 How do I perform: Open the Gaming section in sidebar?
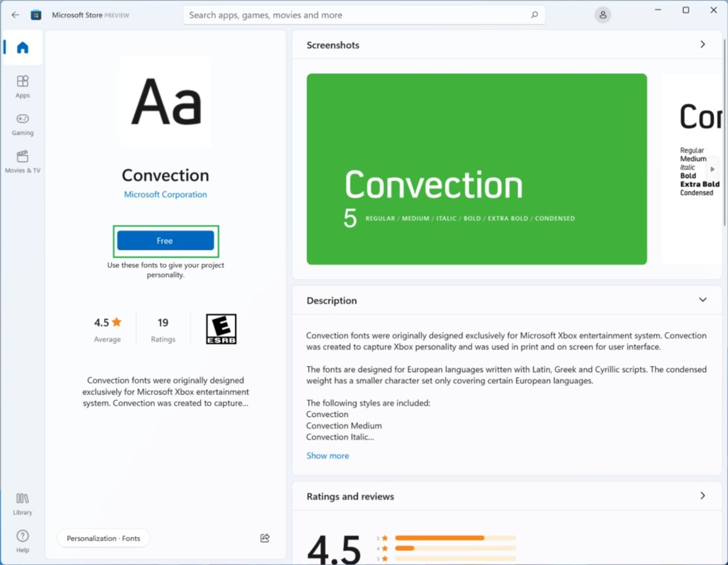(x=22, y=124)
